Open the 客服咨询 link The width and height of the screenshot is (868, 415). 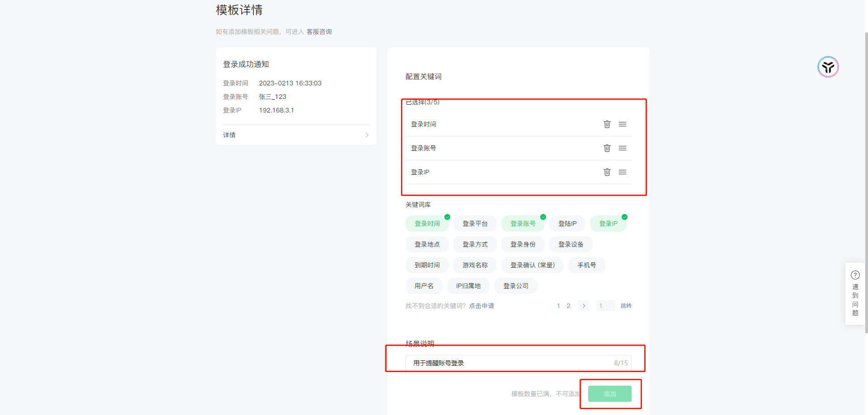point(319,32)
